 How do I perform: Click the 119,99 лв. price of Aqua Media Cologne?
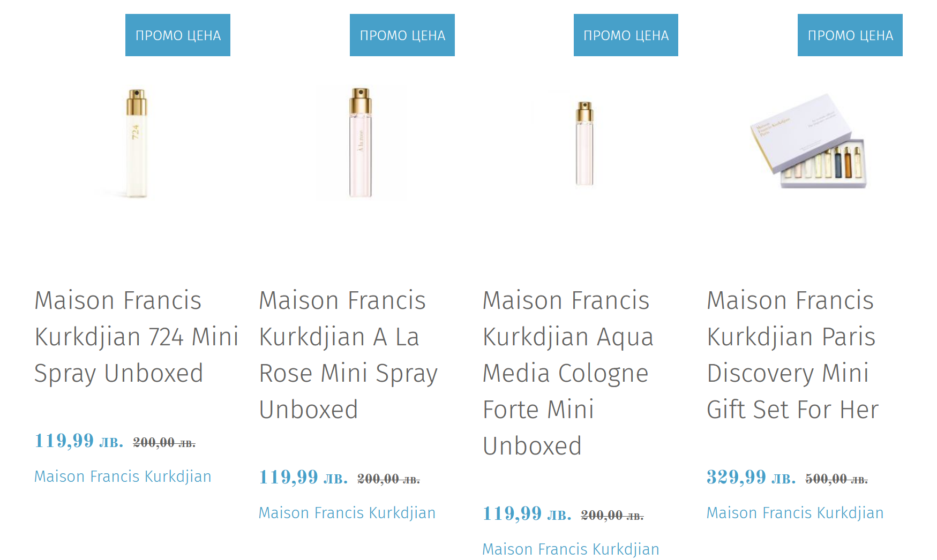pos(527,514)
